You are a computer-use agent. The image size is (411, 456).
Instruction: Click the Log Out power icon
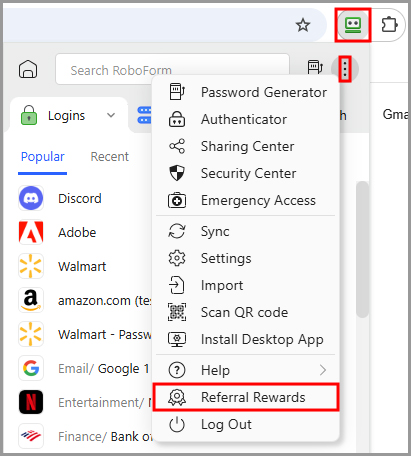click(x=177, y=424)
